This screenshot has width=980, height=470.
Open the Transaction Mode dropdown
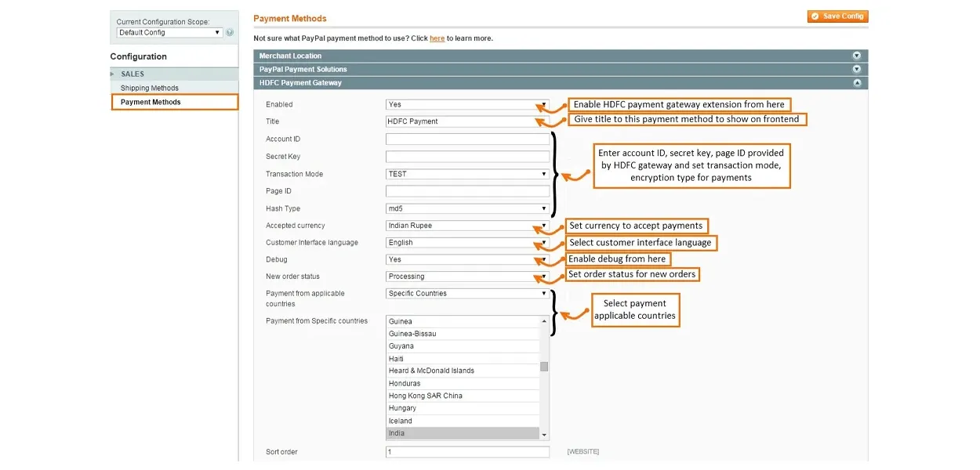tap(467, 174)
